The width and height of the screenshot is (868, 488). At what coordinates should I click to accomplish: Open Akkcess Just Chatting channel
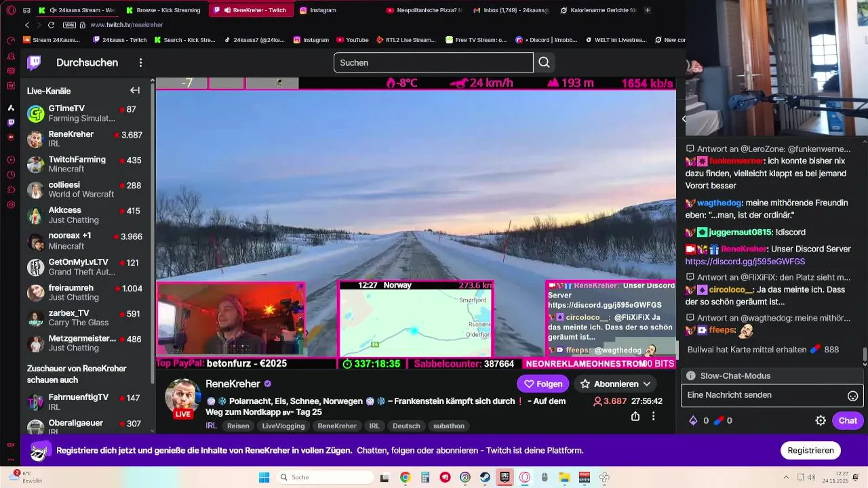85,216
